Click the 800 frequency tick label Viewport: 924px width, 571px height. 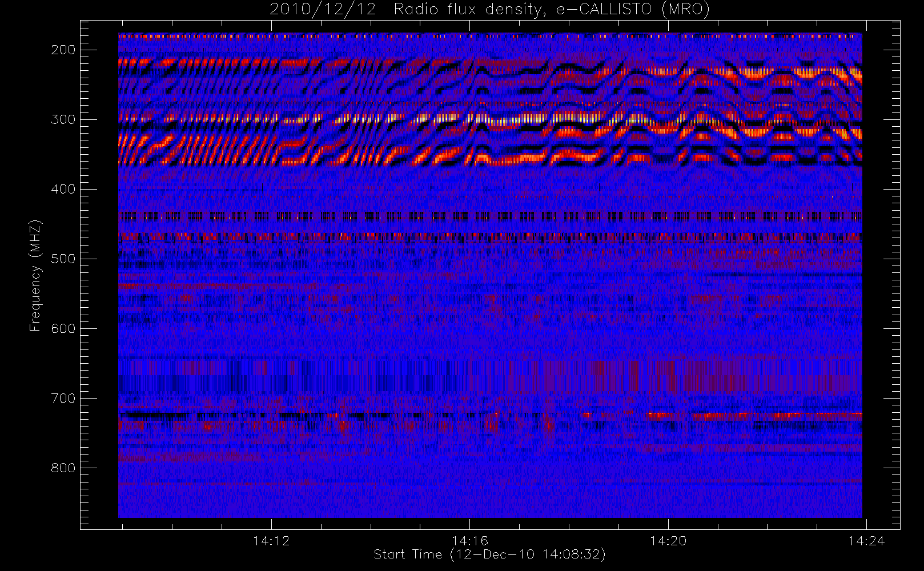[x=63, y=468]
